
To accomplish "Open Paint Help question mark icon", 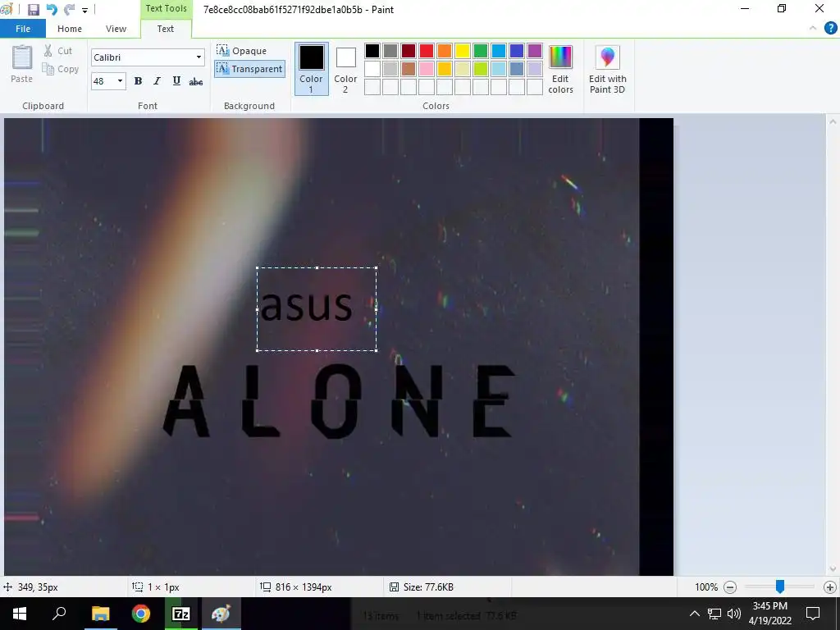I will [x=830, y=29].
